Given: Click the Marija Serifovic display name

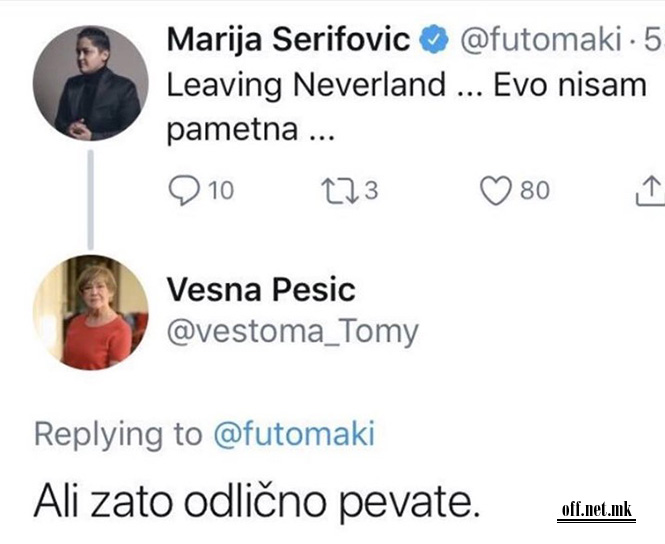Looking at the screenshot, I should point(288,41).
